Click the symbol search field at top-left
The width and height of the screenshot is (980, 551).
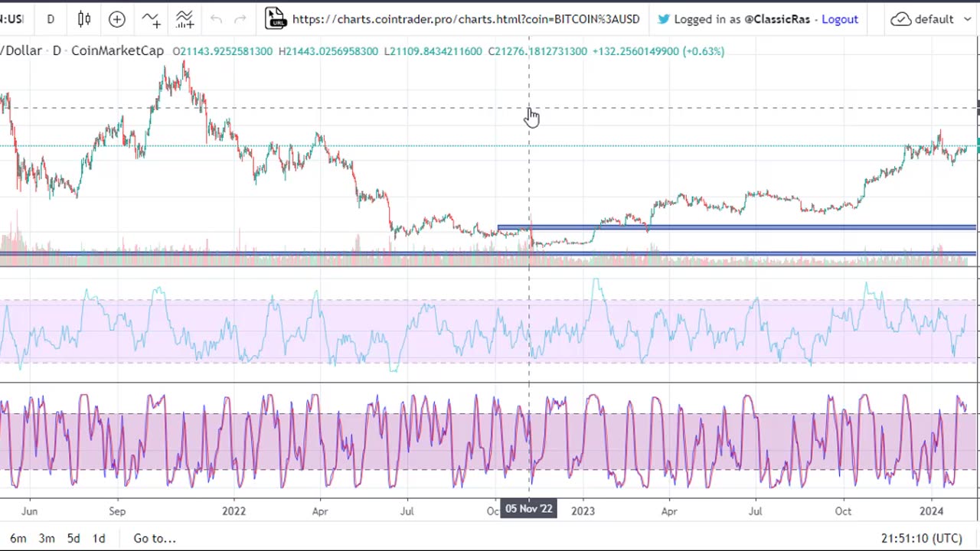click(x=12, y=19)
